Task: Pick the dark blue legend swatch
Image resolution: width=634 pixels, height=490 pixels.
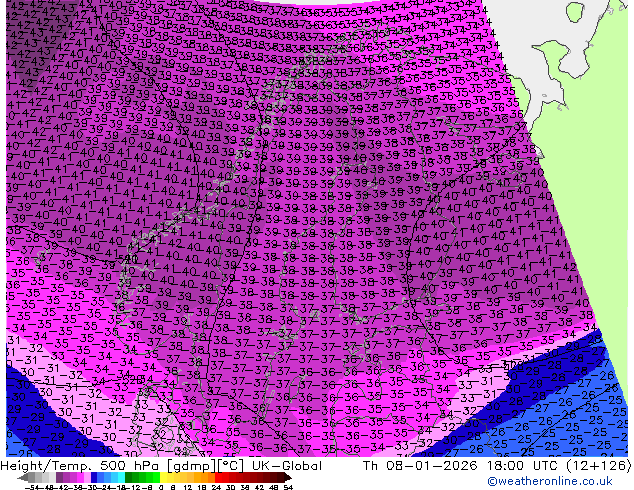Action: tap(94, 477)
